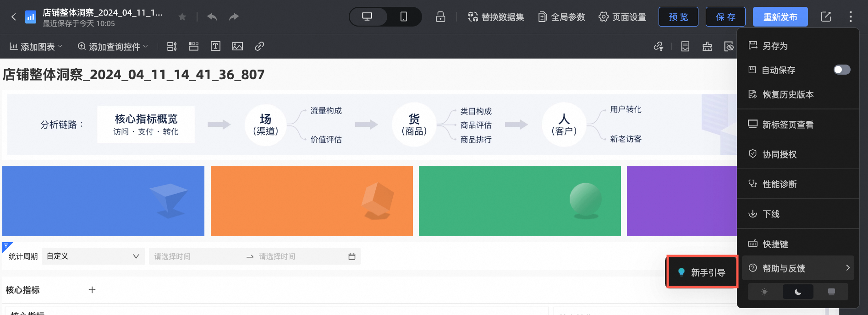The height and width of the screenshot is (315, 868).
Task: Select 协同授权 menu item
Action: [798, 154]
